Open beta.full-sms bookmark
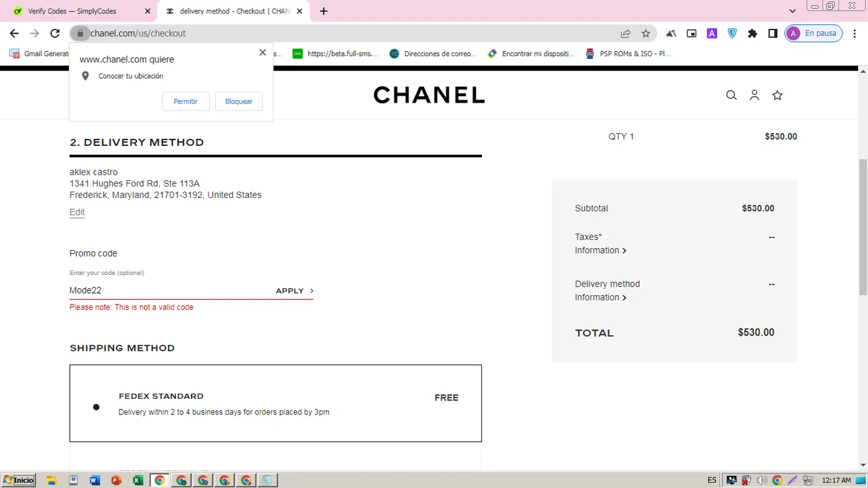The width and height of the screenshot is (868, 488). [336, 54]
